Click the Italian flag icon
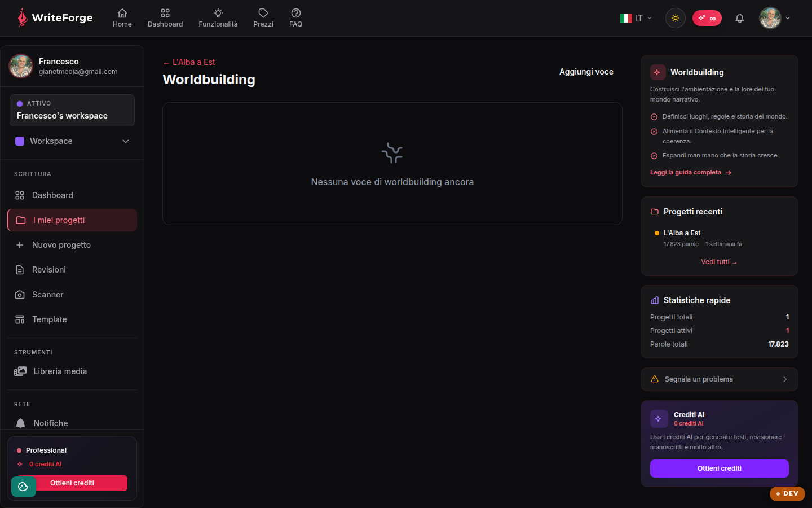This screenshot has width=812, height=508. point(626,18)
